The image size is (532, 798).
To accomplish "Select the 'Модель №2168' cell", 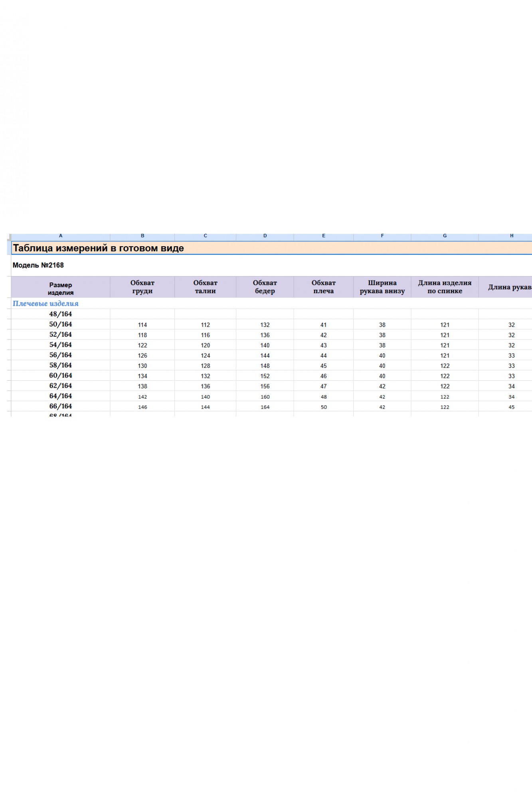I will tap(38, 265).
